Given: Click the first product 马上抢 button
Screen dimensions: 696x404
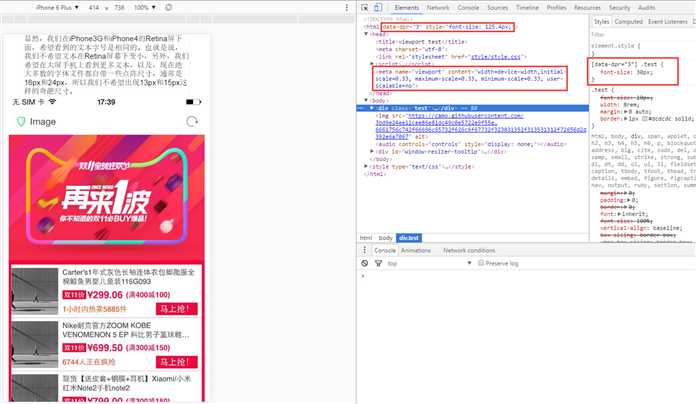Looking at the screenshot, I should pyautogui.click(x=177, y=309).
